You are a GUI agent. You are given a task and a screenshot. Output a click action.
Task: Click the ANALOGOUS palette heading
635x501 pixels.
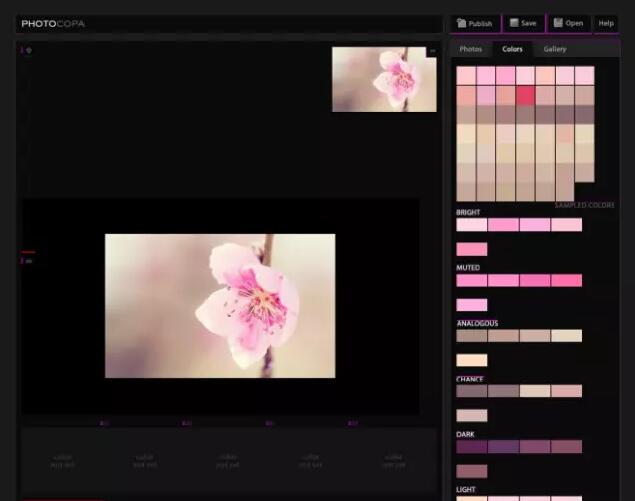point(477,324)
